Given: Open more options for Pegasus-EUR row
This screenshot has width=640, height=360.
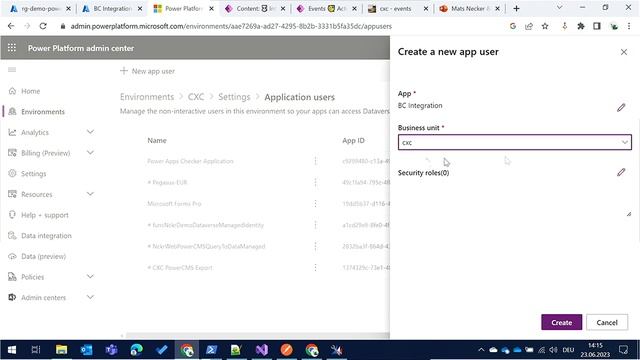Looking at the screenshot, I should (x=315, y=182).
